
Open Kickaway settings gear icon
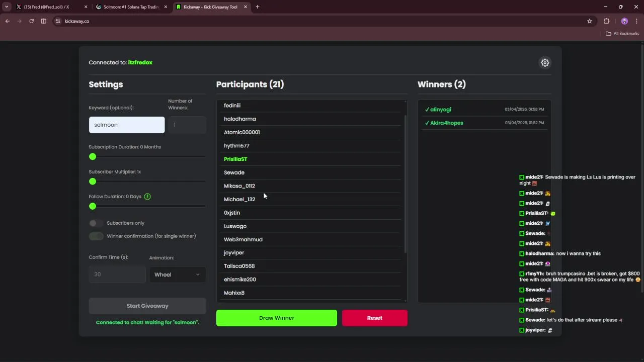pyautogui.click(x=545, y=62)
